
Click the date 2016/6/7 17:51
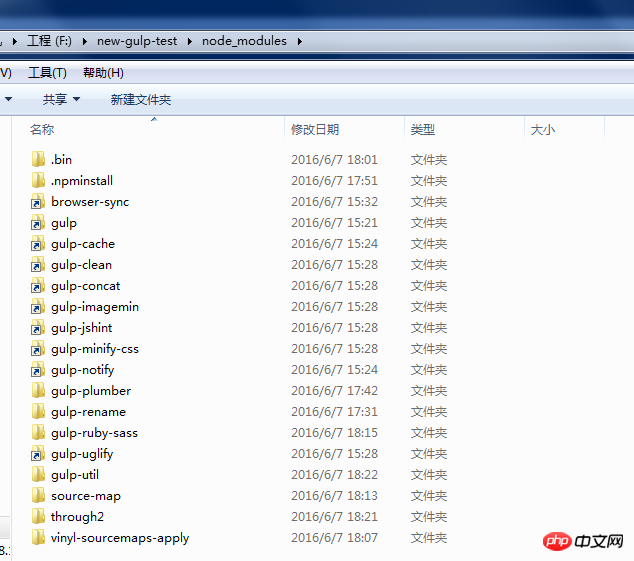[334, 181]
